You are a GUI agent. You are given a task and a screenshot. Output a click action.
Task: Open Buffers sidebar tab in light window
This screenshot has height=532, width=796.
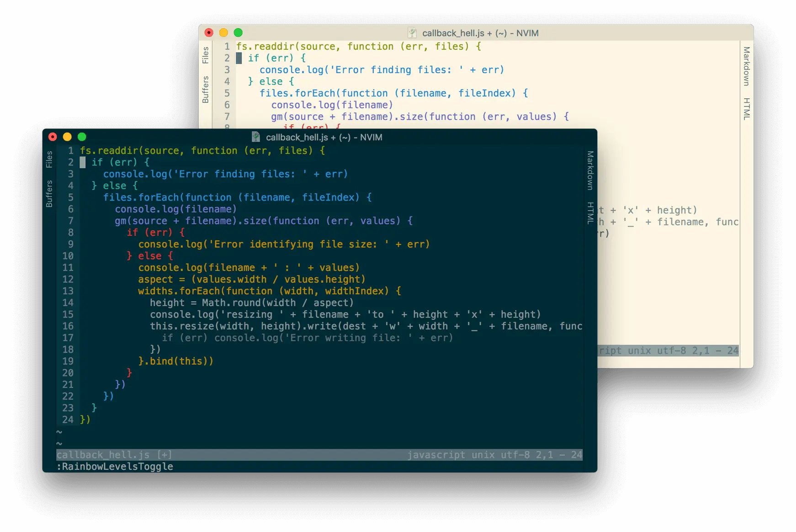click(x=205, y=90)
